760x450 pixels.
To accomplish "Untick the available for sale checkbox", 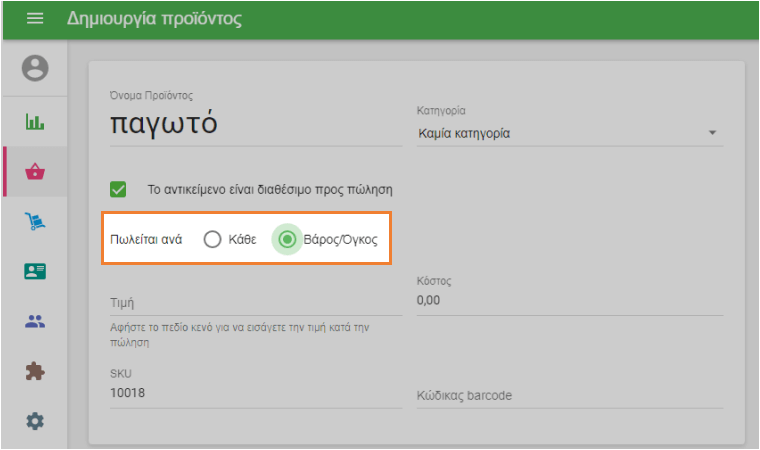I will [118, 189].
